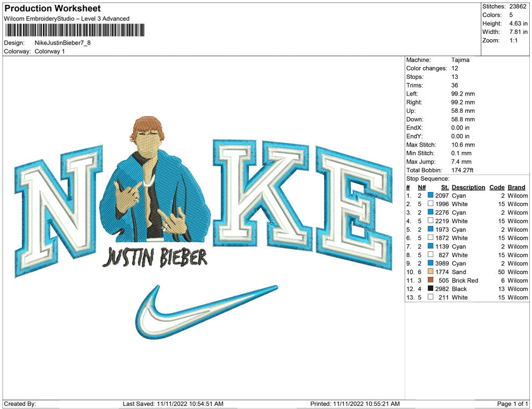The width and height of the screenshot is (532, 409).
Task: Click the Left value 99.2 mm
Action: [463, 94]
